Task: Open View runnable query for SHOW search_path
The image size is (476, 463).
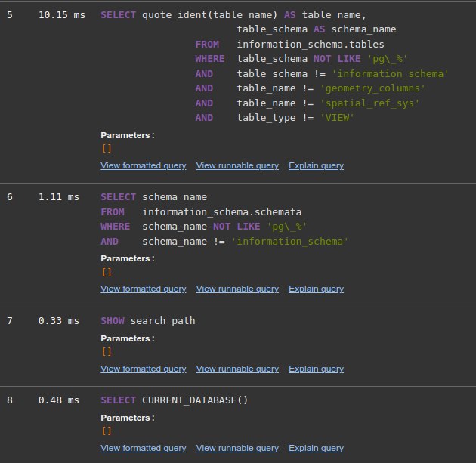Action: pos(237,369)
